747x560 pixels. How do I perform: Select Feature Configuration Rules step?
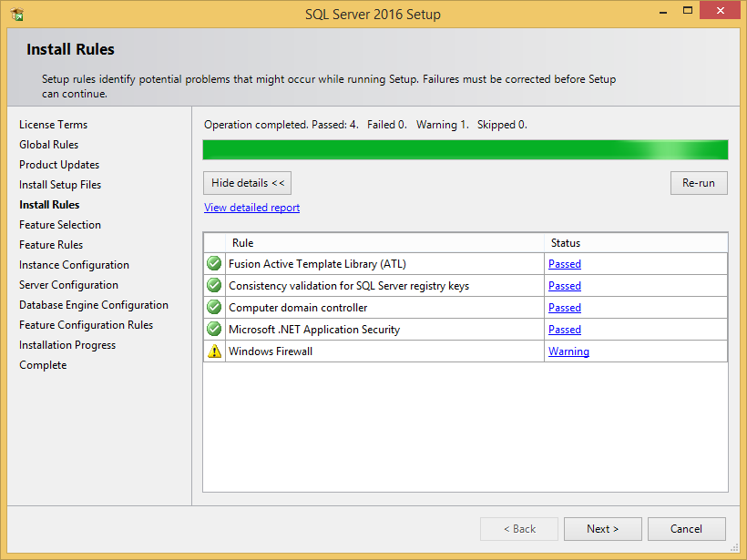pos(86,325)
